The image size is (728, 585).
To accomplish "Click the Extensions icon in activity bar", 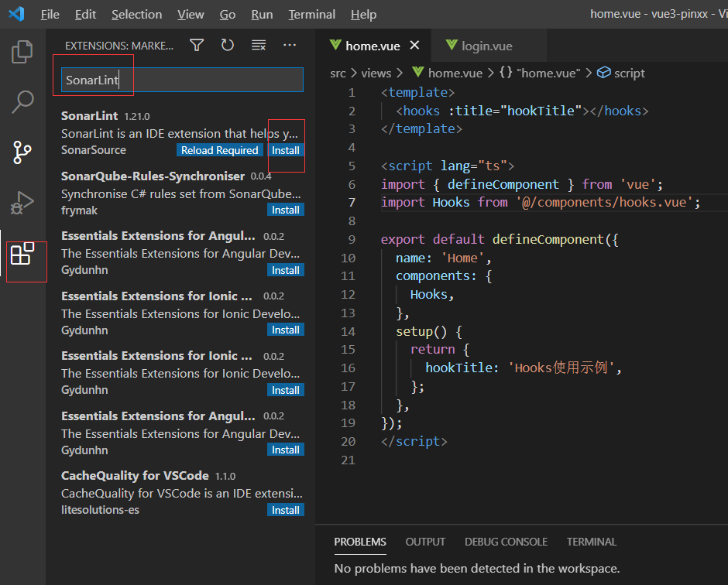I will click(22, 253).
